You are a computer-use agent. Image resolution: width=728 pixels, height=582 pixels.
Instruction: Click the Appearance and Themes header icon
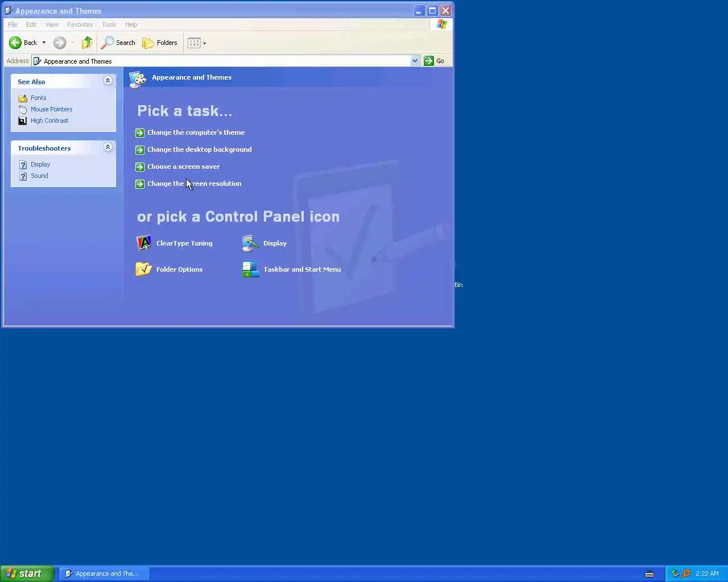(138, 79)
